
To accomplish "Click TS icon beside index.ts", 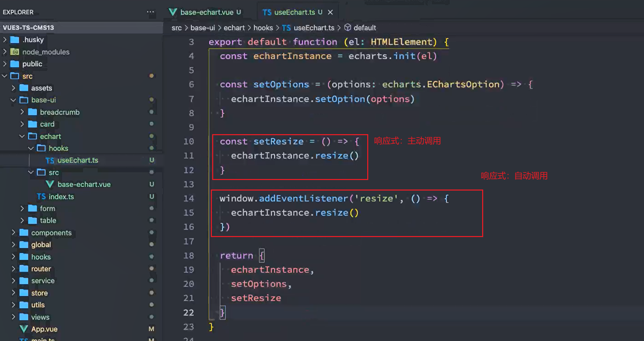I will (x=41, y=196).
